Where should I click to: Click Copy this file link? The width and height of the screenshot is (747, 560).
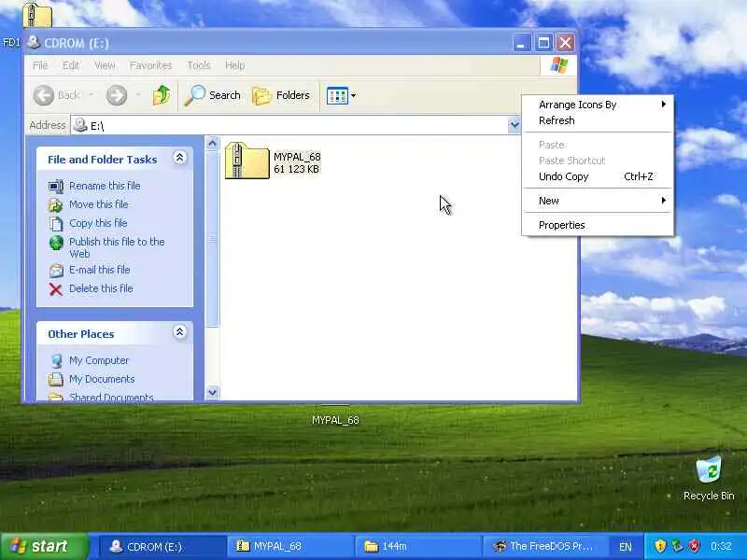tap(98, 223)
